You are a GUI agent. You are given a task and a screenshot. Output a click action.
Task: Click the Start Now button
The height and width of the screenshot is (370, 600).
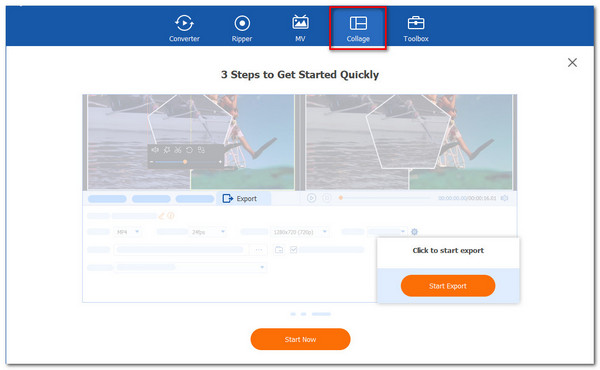pyautogui.click(x=300, y=339)
